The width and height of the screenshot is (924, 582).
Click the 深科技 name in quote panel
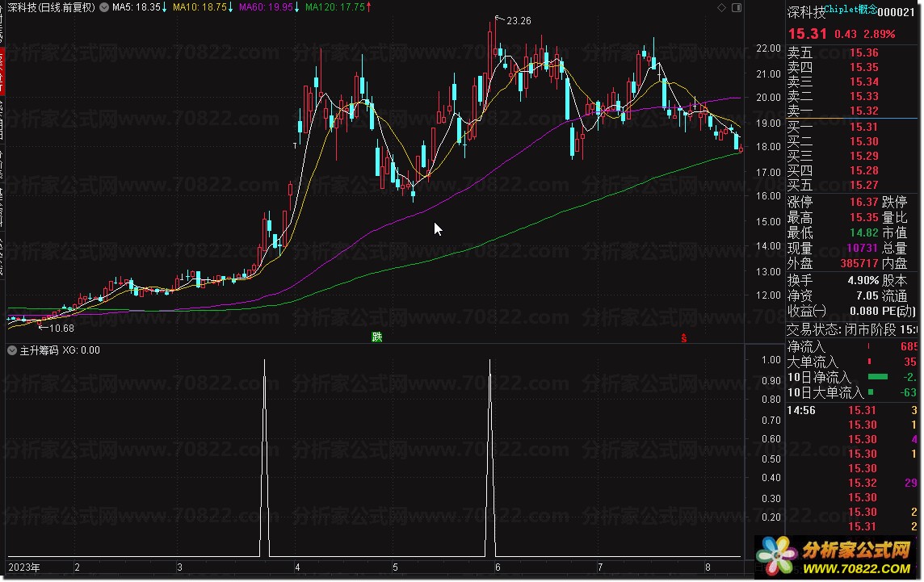[x=806, y=12]
